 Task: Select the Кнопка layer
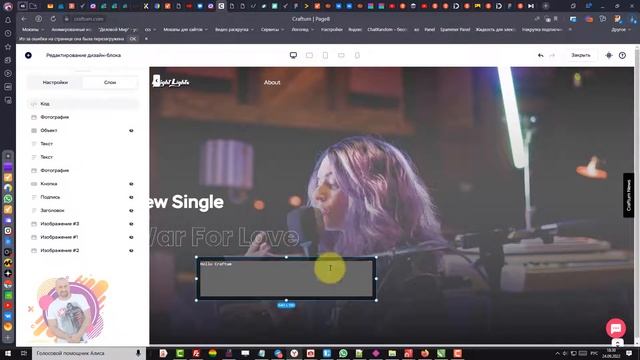coord(83,184)
